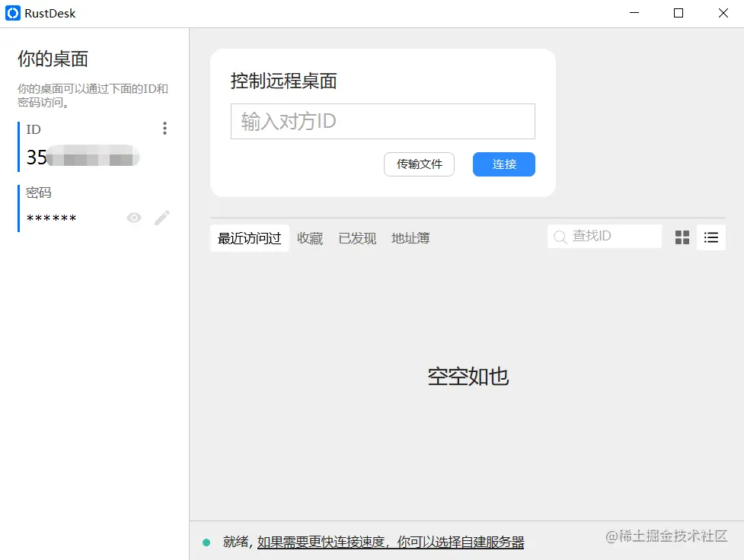The height and width of the screenshot is (560, 744).
Task: Switch to the 已发现 tab
Action: [x=357, y=238]
